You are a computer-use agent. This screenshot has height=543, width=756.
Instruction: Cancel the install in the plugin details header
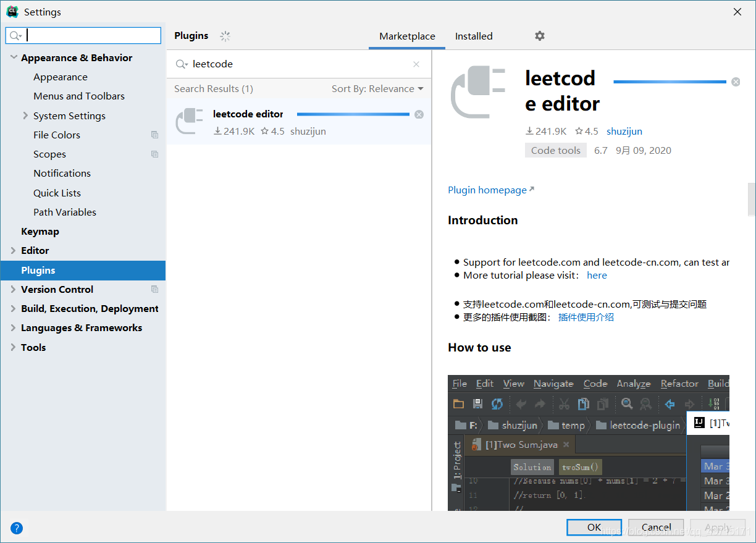736,82
